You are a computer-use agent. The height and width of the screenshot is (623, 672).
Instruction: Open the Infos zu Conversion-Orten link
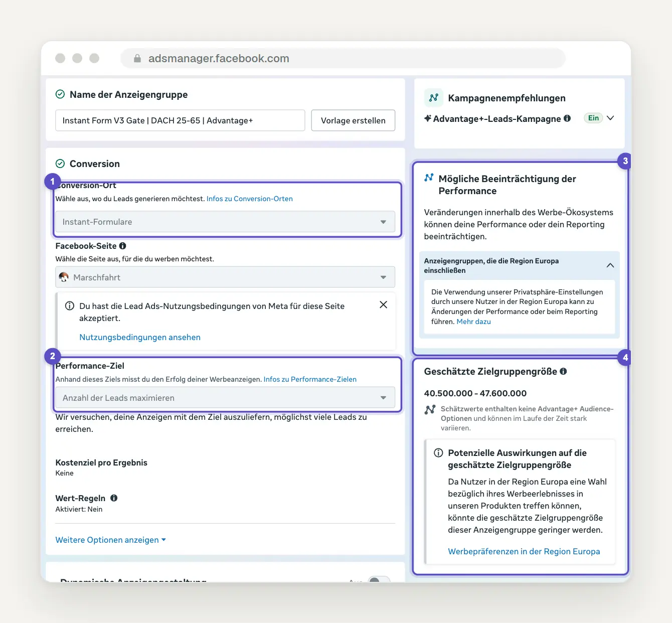click(250, 199)
